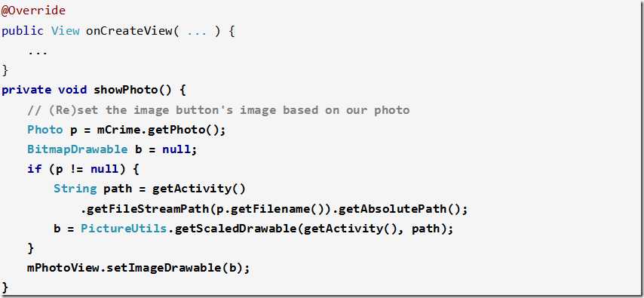
Task: Click the Photo type in variable declaration
Action: pyautogui.click(x=44, y=130)
